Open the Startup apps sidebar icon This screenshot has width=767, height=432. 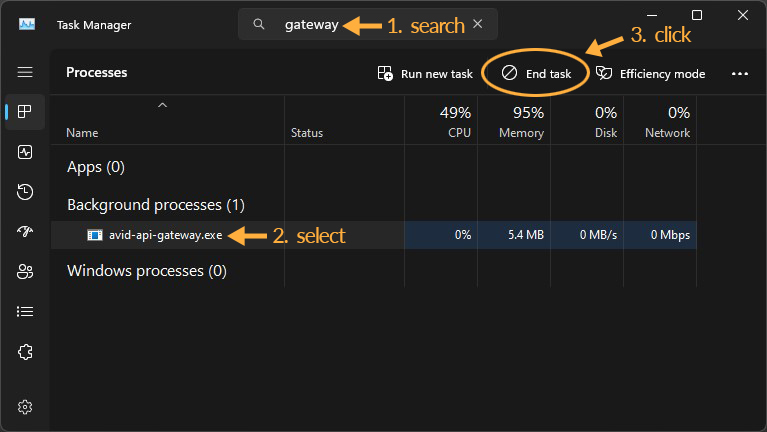[x=25, y=231]
